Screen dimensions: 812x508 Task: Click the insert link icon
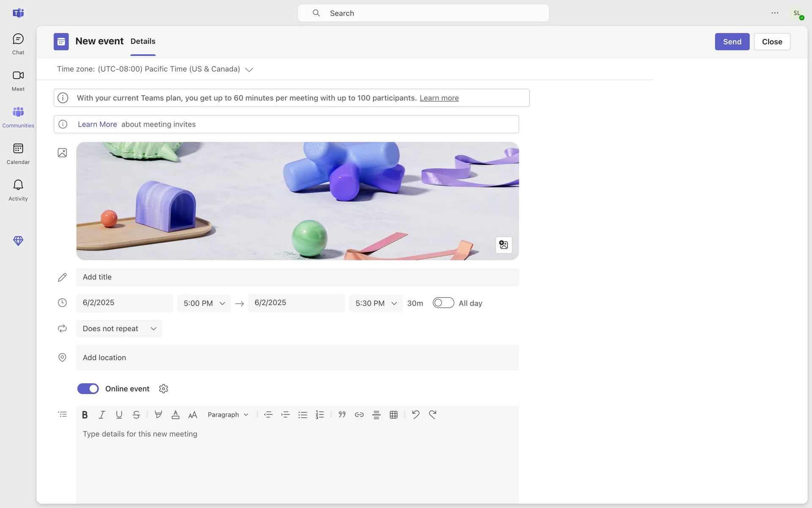click(359, 415)
